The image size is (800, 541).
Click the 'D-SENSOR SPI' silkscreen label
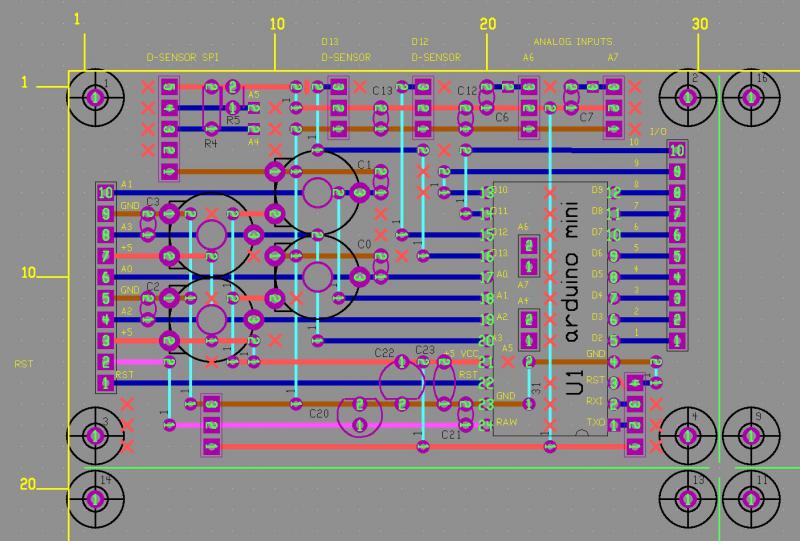click(183, 58)
